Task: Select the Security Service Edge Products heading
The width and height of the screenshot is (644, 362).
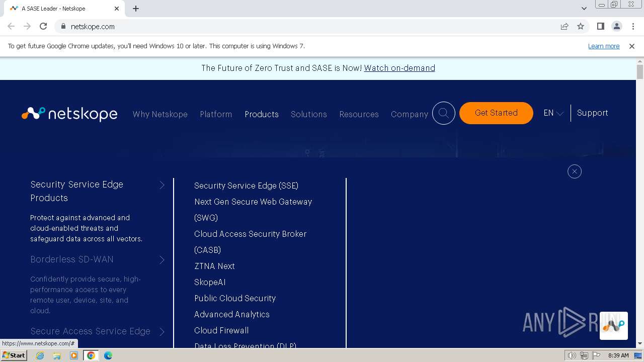Action: 77,191
